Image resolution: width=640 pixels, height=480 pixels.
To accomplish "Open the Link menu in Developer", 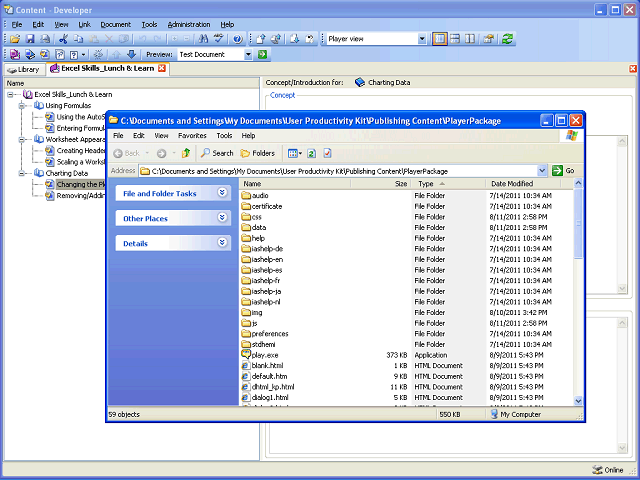I will [84, 24].
